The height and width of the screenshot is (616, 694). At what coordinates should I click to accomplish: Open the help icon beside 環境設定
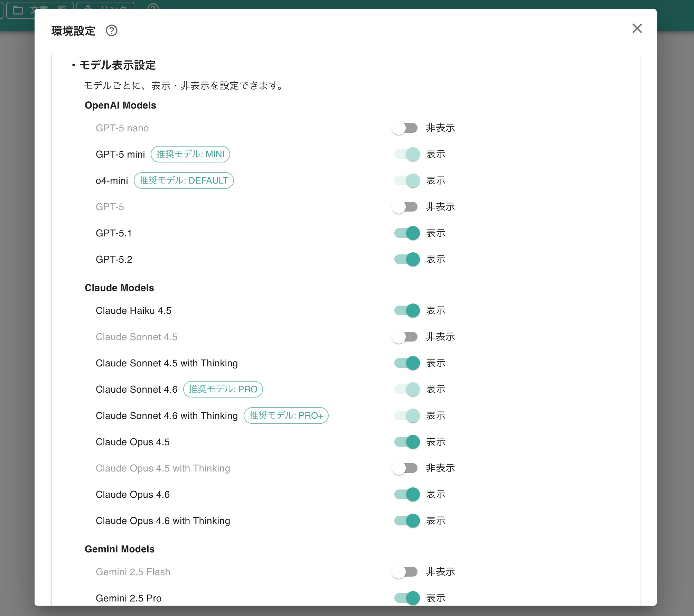coord(112,31)
